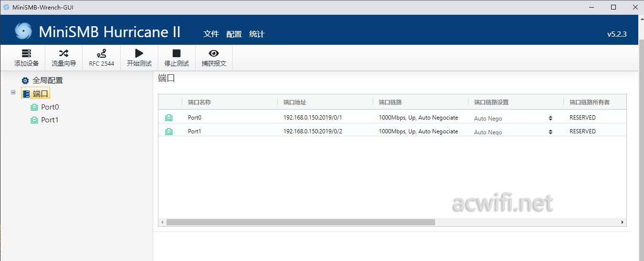Collapse the 端口 tree node
644x261 pixels.
click(13, 92)
